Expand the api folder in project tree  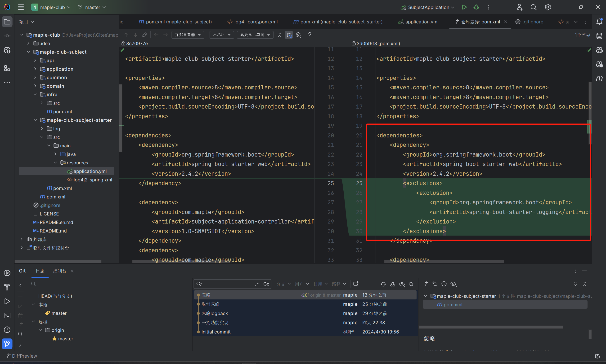[x=35, y=60]
